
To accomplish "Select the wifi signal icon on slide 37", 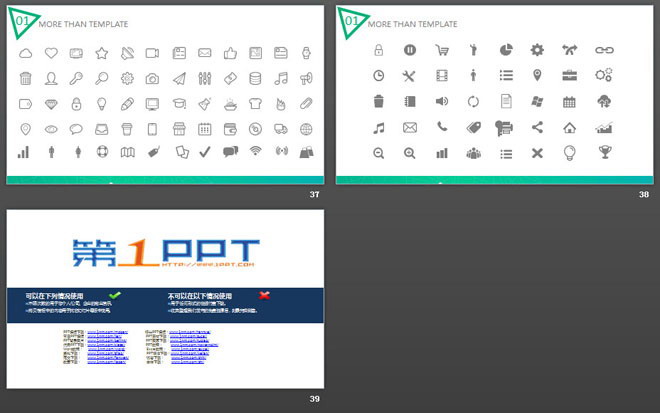I will (255, 151).
